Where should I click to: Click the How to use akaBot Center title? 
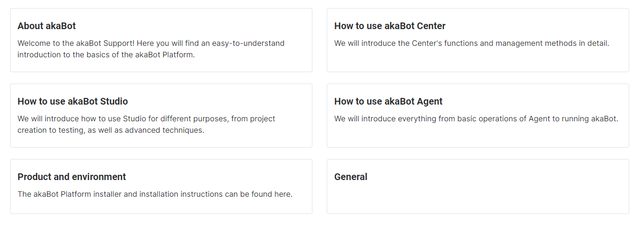coord(390,26)
